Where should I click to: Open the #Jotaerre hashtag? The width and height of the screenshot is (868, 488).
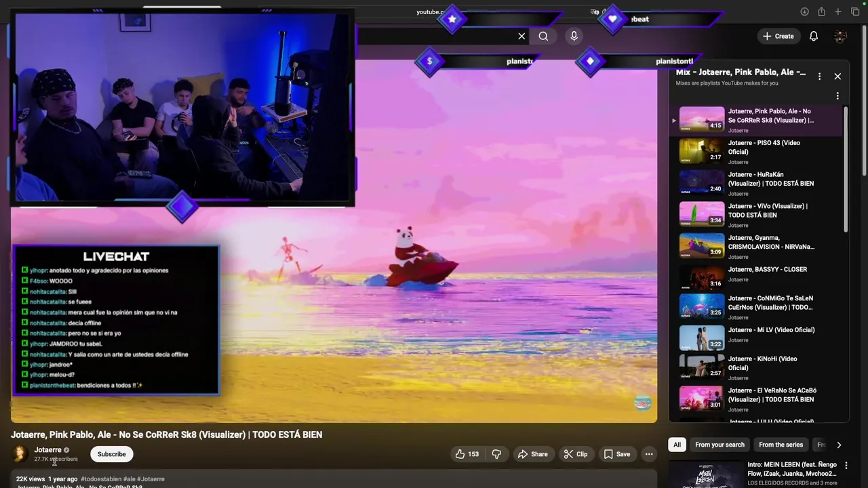(x=151, y=479)
